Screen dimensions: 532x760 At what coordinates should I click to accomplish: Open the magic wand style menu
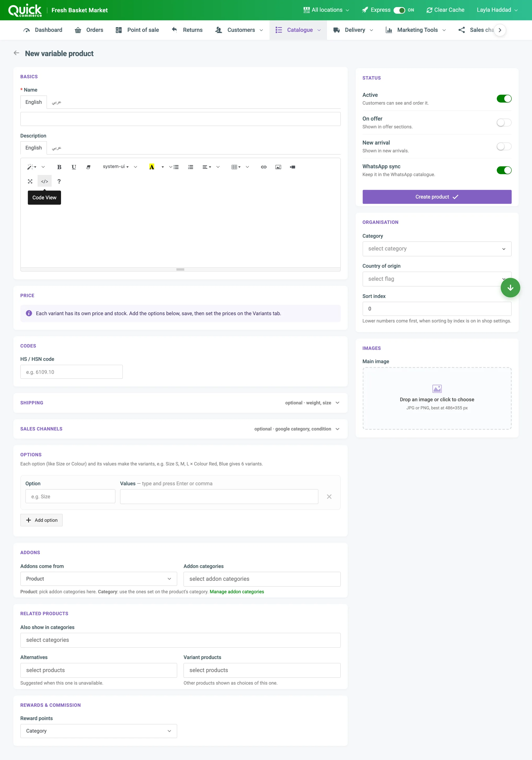tap(32, 167)
